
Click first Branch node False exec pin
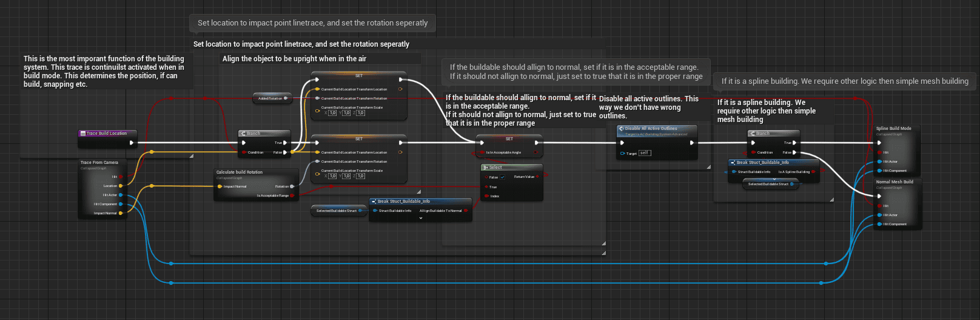click(x=285, y=152)
